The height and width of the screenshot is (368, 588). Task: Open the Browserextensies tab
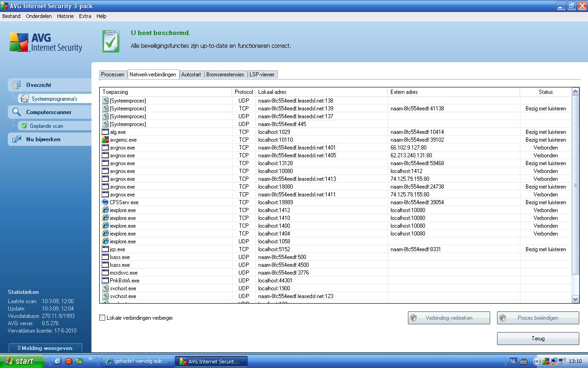point(225,75)
